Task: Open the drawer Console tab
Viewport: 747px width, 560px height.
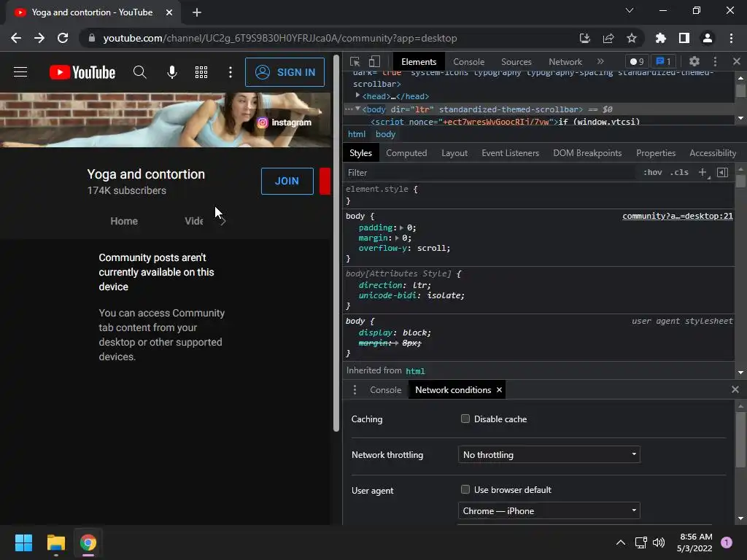Action: coord(385,390)
